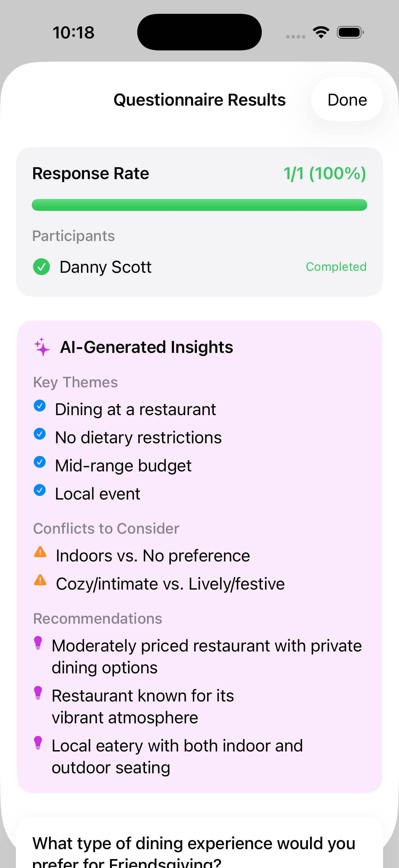Click lightbulb icon for local eatery recommendation
The image size is (399, 868).
(38, 742)
